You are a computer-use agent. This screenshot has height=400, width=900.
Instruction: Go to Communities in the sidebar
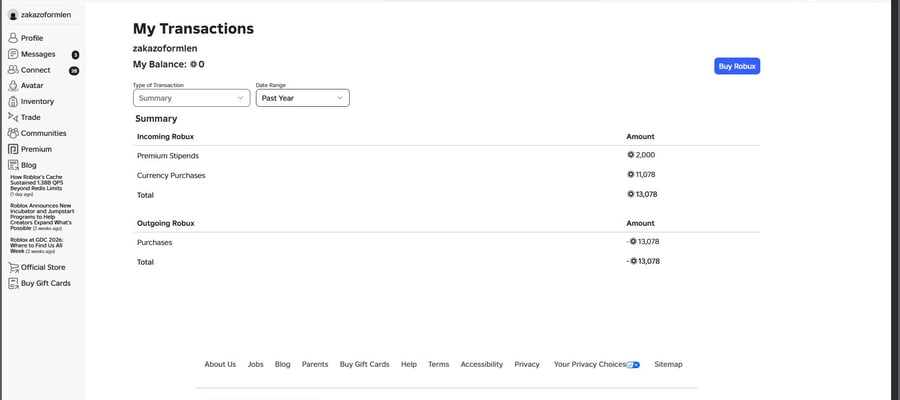[44, 133]
